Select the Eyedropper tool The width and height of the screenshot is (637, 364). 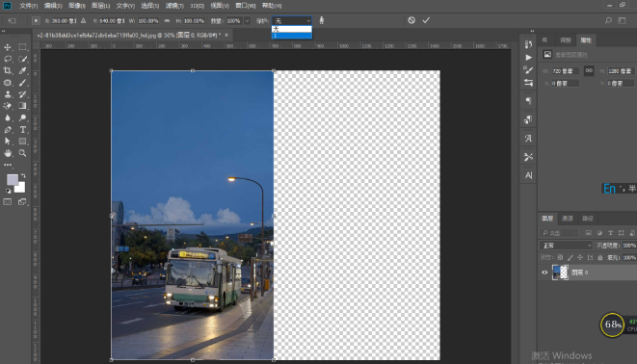23,70
